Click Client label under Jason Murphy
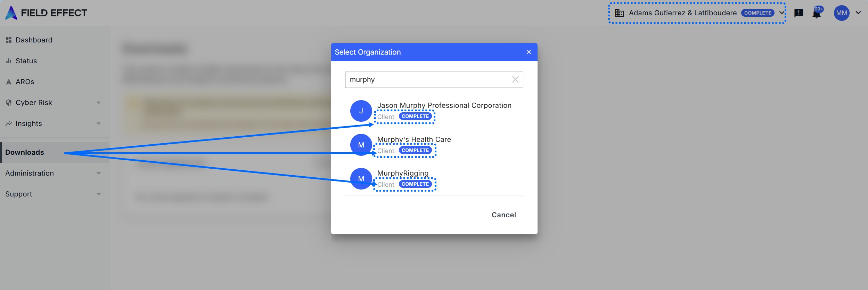Viewport: 868px width, 290px height. coord(386,117)
